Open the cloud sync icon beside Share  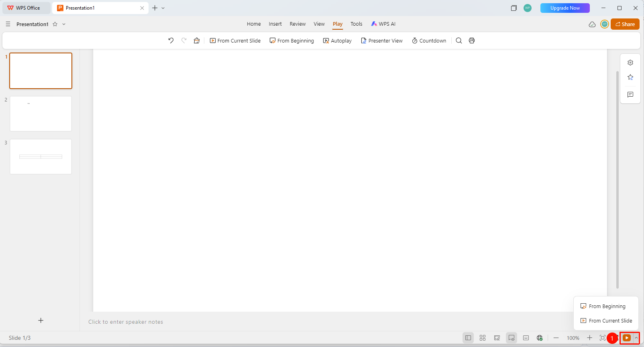pyautogui.click(x=592, y=24)
